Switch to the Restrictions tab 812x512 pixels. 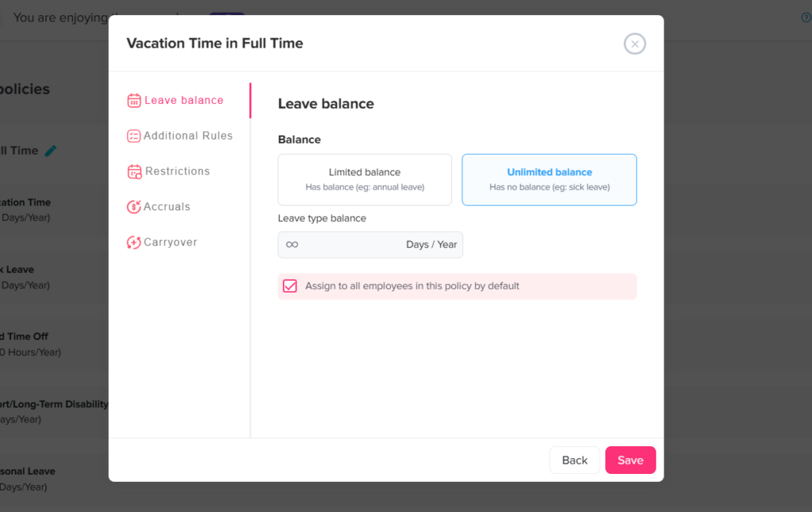178,171
